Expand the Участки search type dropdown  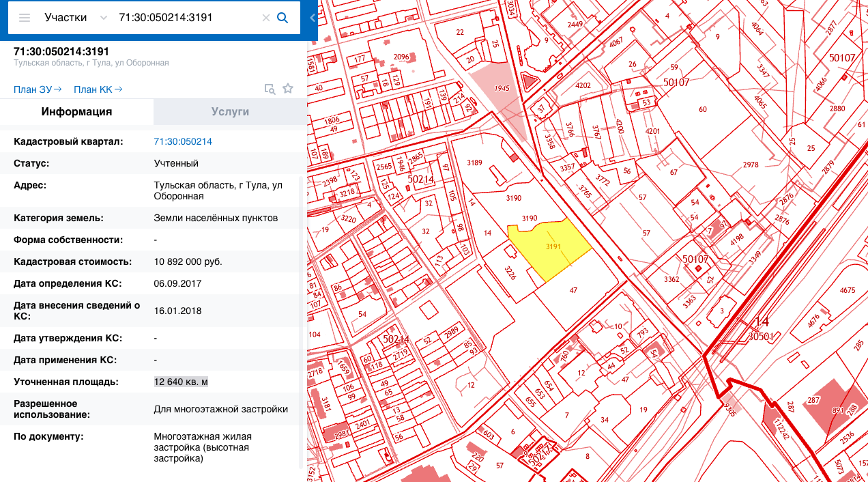[104, 18]
